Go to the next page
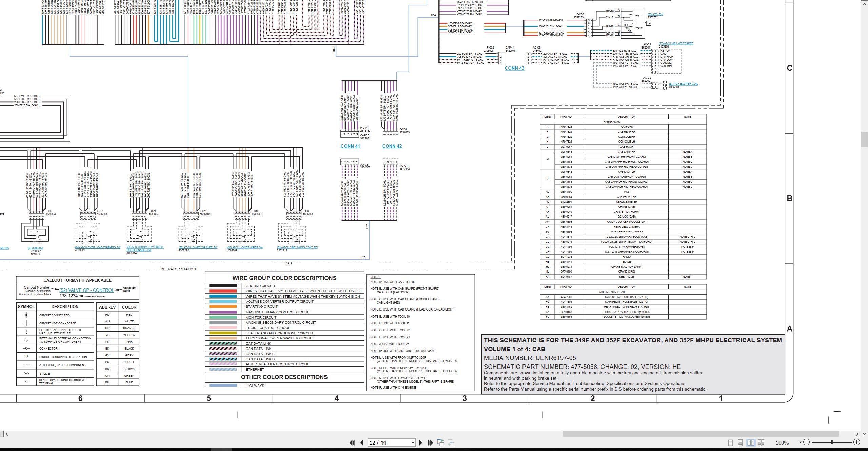868x451 pixels. pyautogui.click(x=421, y=443)
